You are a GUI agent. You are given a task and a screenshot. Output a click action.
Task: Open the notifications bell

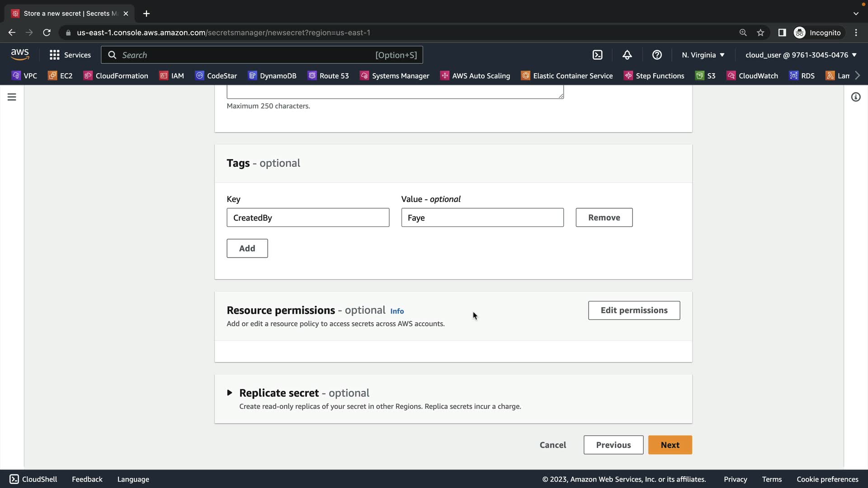click(627, 55)
